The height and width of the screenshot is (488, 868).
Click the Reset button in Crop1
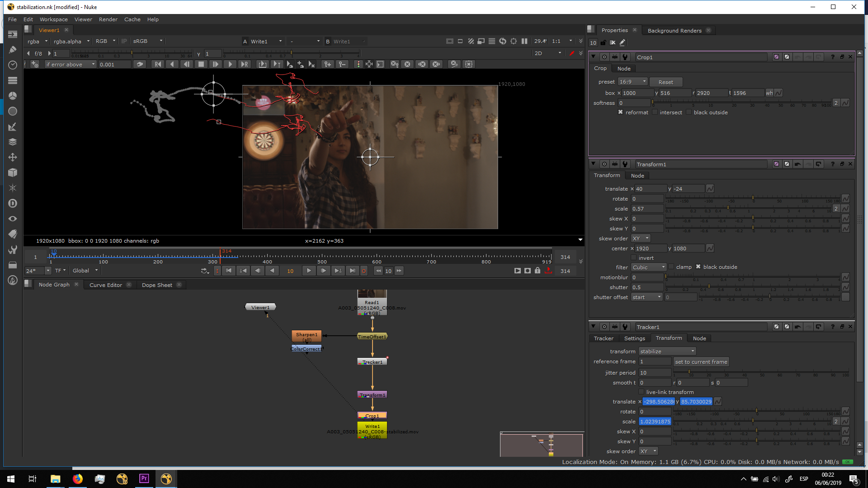tap(665, 82)
